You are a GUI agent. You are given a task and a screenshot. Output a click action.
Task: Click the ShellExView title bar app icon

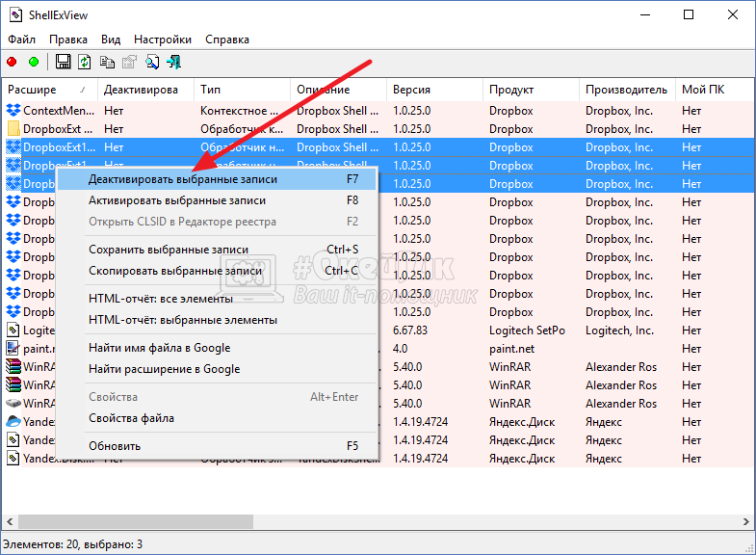click(15, 15)
